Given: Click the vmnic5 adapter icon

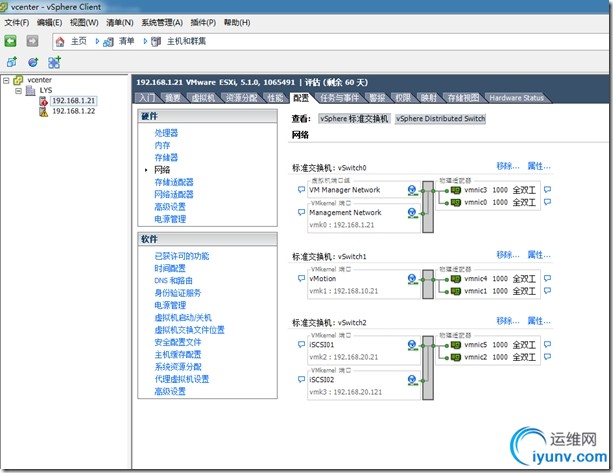Looking at the screenshot, I should pos(456,345).
